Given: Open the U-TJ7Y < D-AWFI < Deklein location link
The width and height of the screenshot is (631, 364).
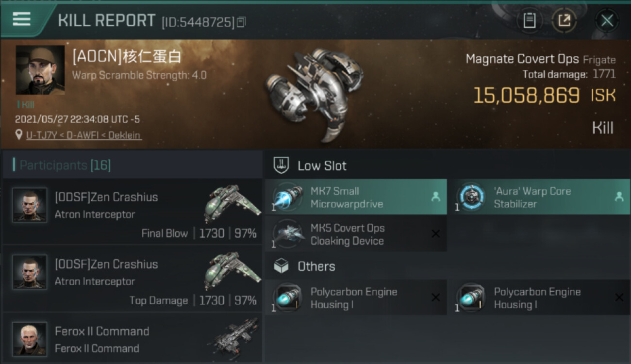Looking at the screenshot, I should 84,135.
